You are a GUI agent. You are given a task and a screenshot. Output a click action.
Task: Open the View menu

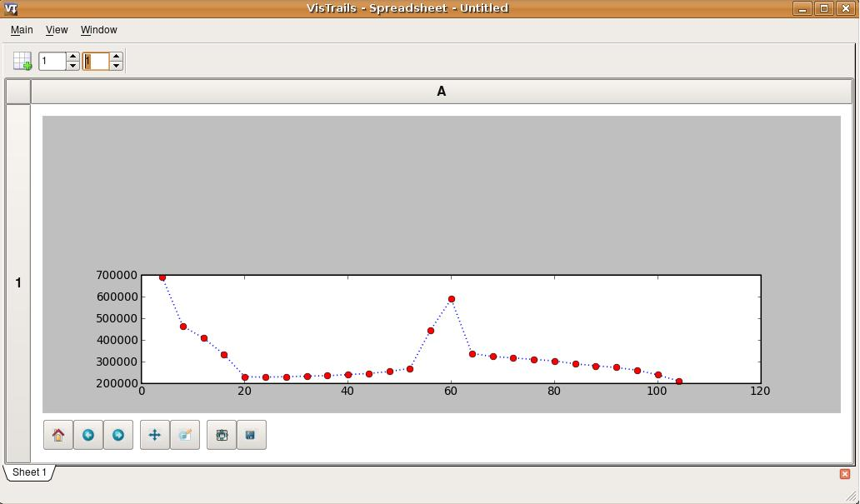pos(57,30)
